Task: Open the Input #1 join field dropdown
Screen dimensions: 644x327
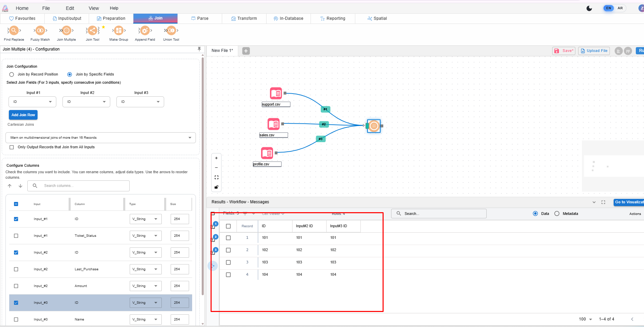Action: 32,102
